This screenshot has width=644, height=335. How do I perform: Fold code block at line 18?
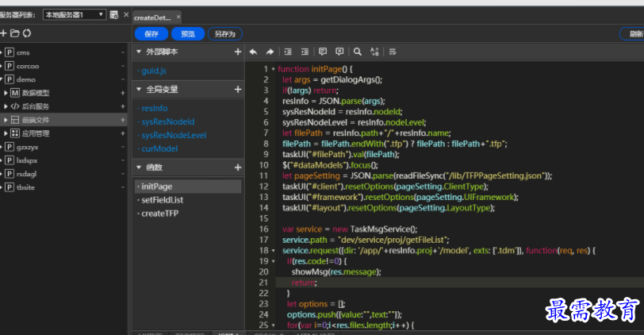[273, 251]
